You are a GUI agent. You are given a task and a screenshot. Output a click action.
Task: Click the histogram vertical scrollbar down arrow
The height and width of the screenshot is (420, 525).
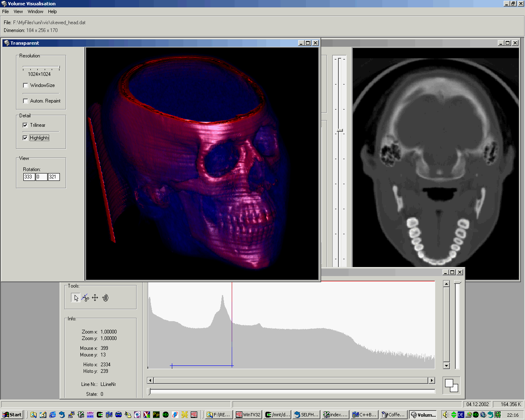pos(447,365)
